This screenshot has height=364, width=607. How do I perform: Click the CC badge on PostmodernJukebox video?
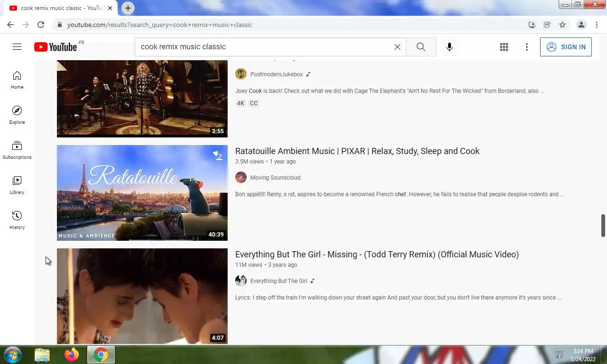(254, 103)
